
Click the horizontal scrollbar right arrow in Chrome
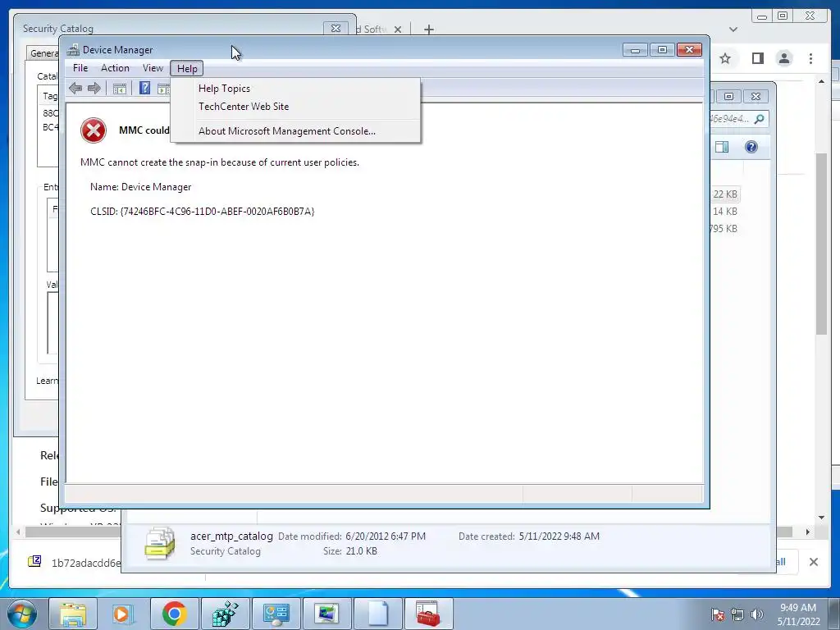(808, 532)
